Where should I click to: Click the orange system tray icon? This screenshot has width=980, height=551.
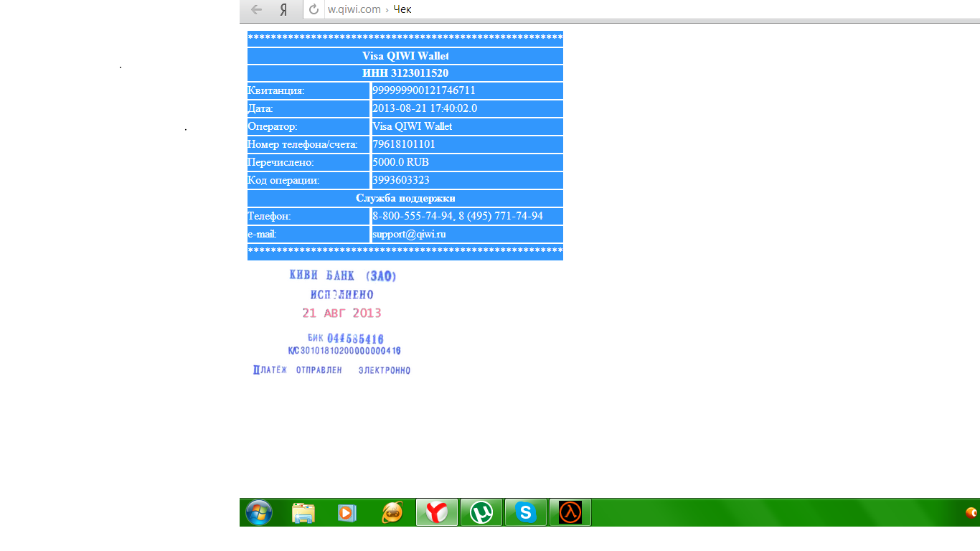click(x=972, y=512)
